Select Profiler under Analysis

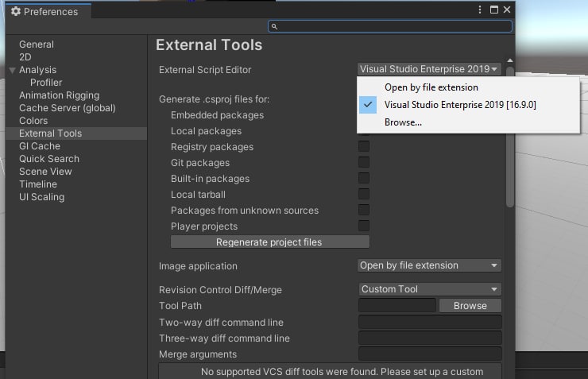point(46,83)
